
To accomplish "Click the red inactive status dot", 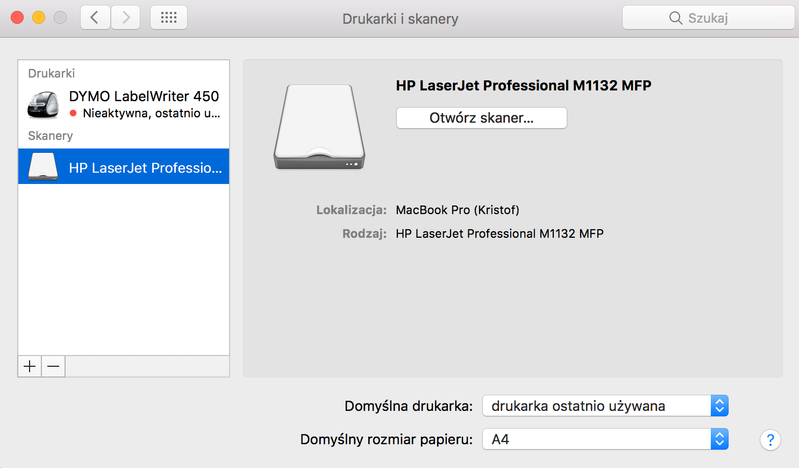I will point(73,113).
